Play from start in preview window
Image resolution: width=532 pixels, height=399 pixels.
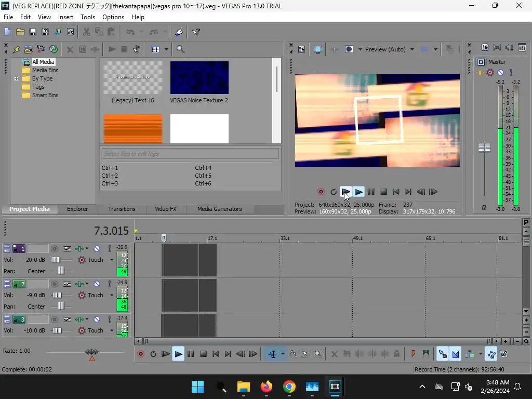tap(346, 192)
